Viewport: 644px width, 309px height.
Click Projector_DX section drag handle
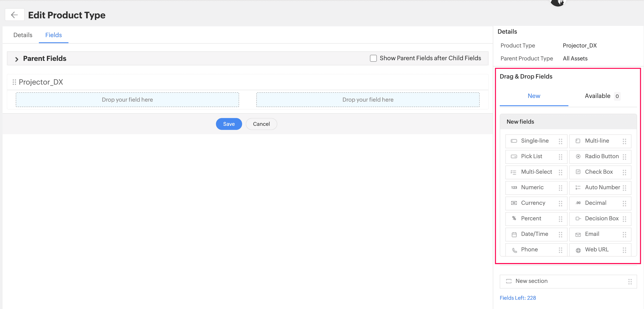pyautogui.click(x=14, y=82)
